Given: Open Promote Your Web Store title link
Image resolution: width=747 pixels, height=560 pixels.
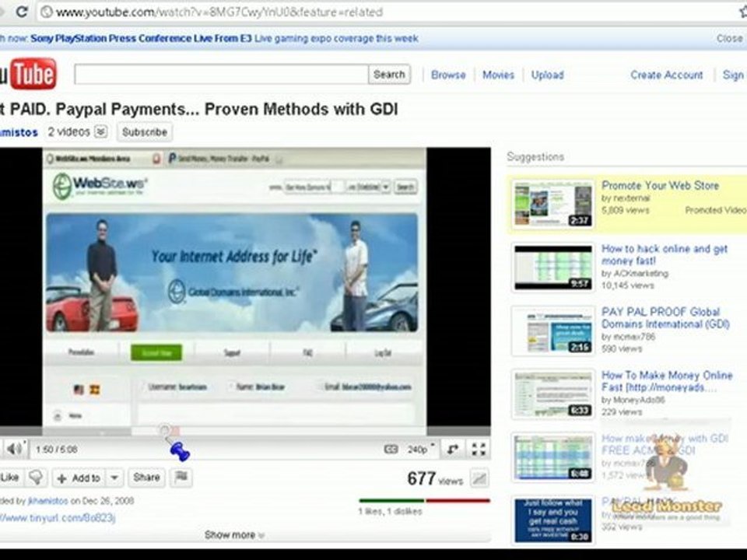Looking at the screenshot, I should [661, 185].
